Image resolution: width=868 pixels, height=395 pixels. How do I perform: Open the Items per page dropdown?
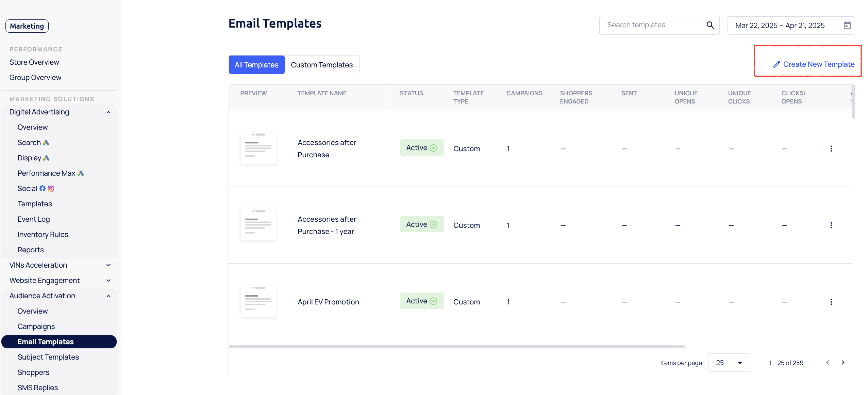pos(729,363)
